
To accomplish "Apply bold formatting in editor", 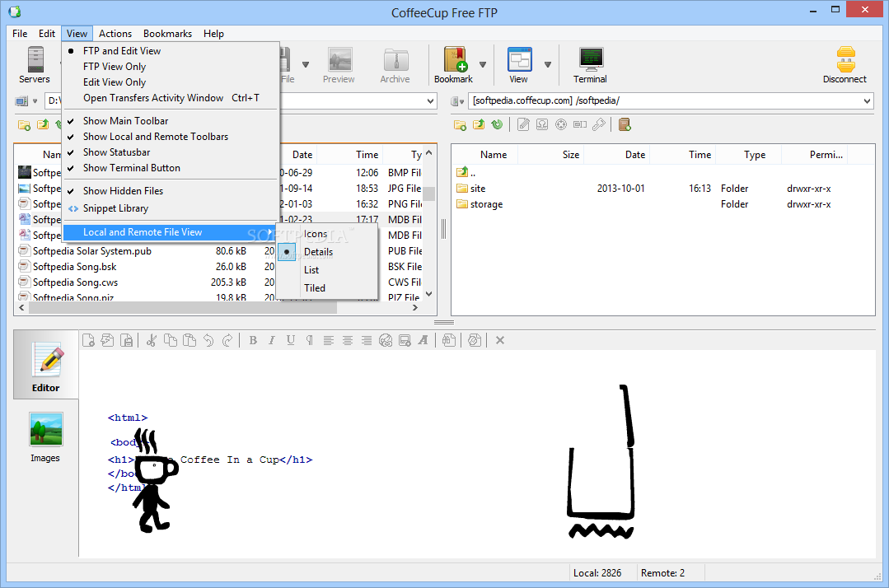I will point(253,340).
